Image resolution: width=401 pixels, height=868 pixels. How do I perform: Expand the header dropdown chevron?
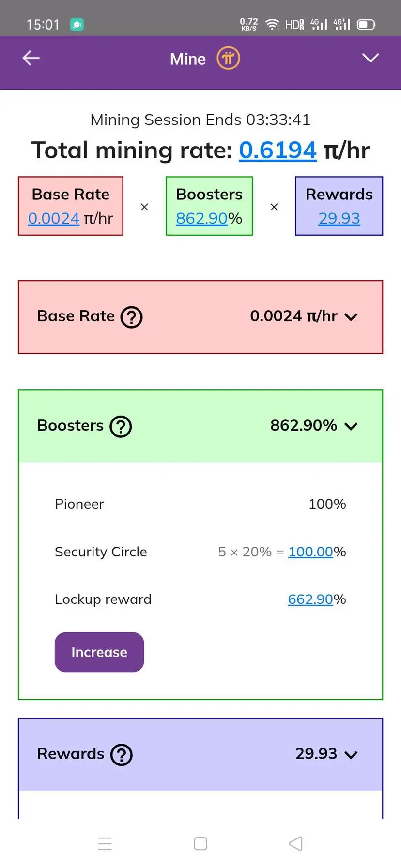click(370, 58)
